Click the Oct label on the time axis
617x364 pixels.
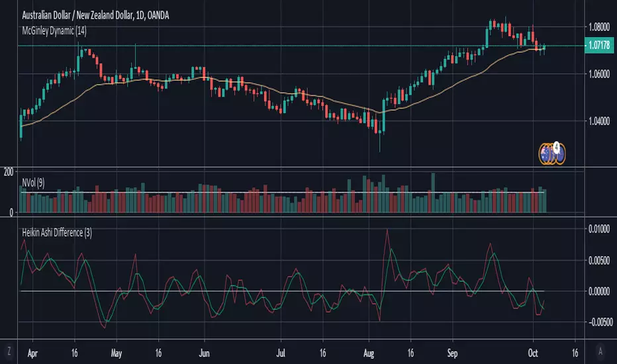point(533,353)
